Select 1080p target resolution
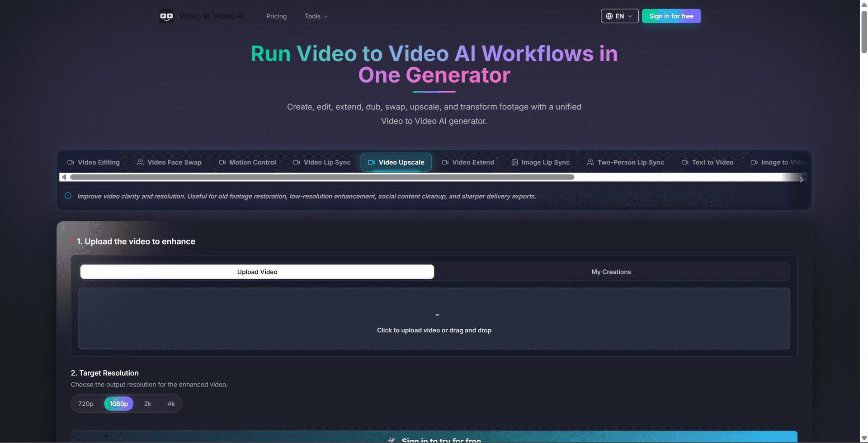The image size is (868, 443). point(118,404)
